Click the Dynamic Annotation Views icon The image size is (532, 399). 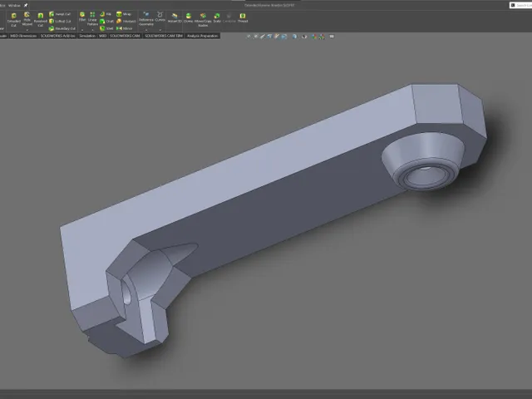pyautogui.click(x=277, y=37)
